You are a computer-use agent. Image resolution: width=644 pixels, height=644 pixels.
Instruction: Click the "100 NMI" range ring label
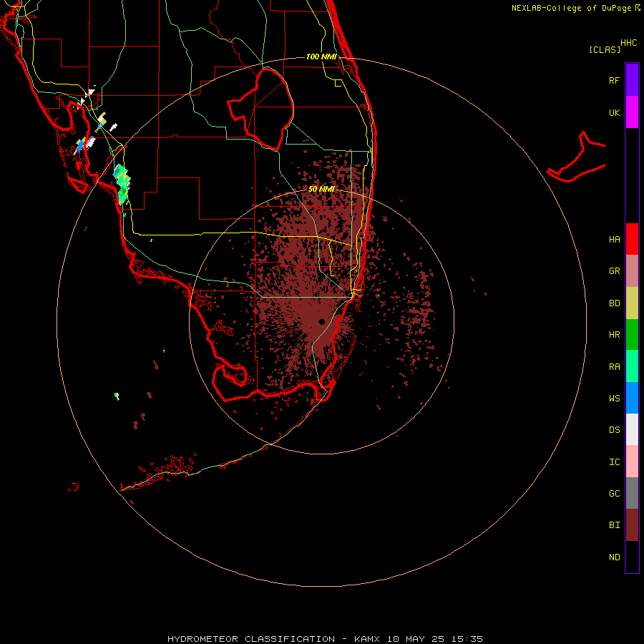click(x=321, y=57)
